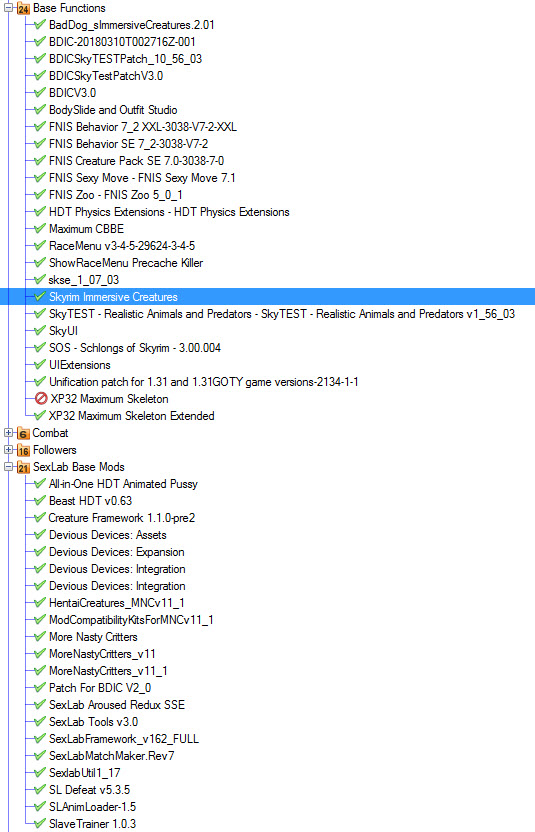Select the HDT Physics Extensions mod
535x832 pixels.
point(169,212)
